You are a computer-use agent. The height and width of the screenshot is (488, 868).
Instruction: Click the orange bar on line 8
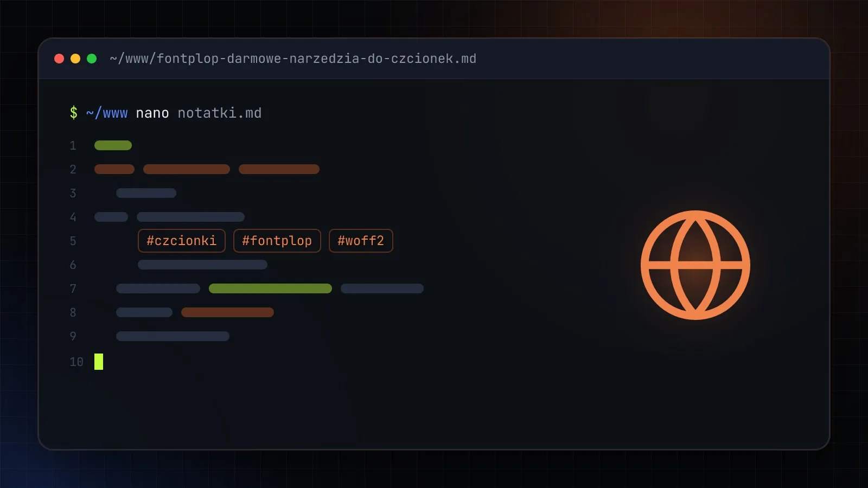tap(227, 312)
